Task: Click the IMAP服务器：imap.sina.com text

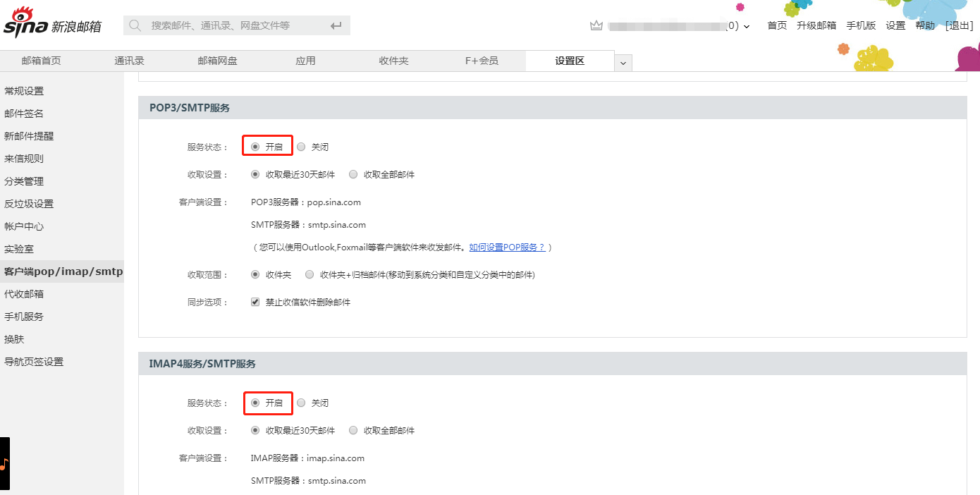Action: point(307,458)
